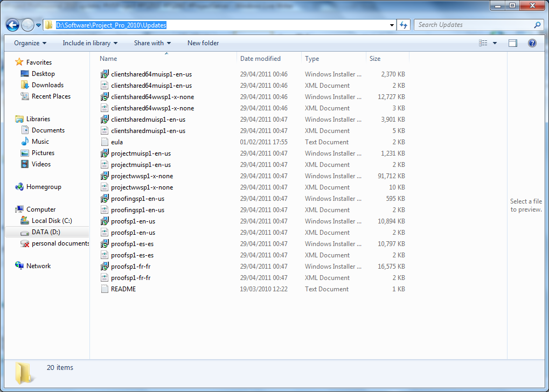Open the Include in library menu

pyautogui.click(x=89, y=43)
